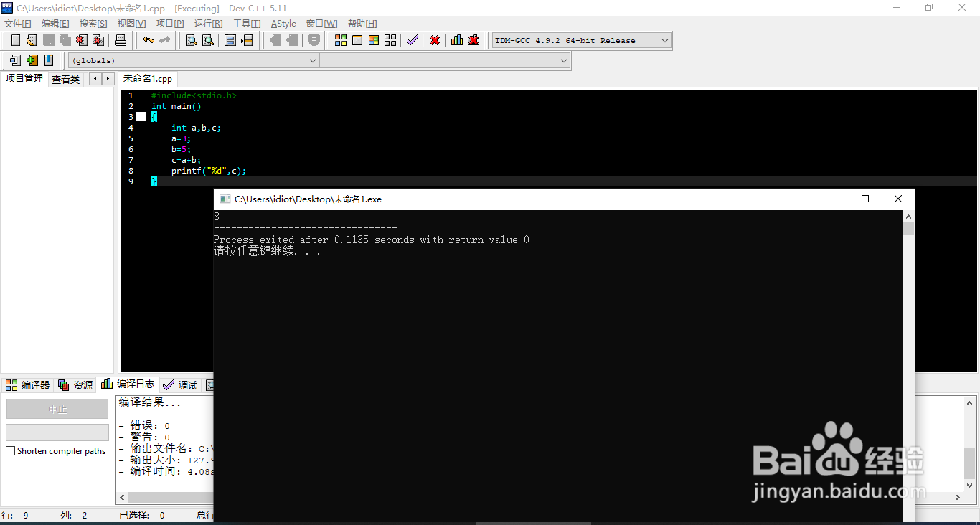Collapse the code fold at line 3
The height and width of the screenshot is (525, 980).
pos(141,117)
